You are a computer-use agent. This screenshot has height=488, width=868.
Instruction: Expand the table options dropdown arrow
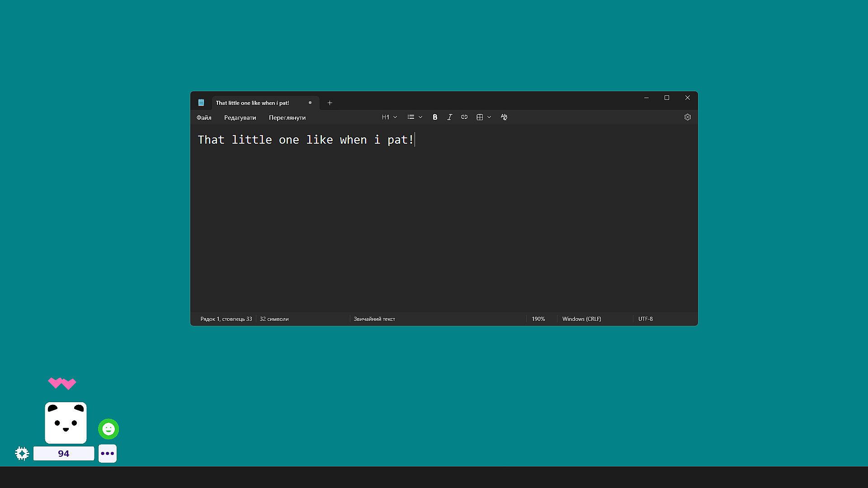489,117
